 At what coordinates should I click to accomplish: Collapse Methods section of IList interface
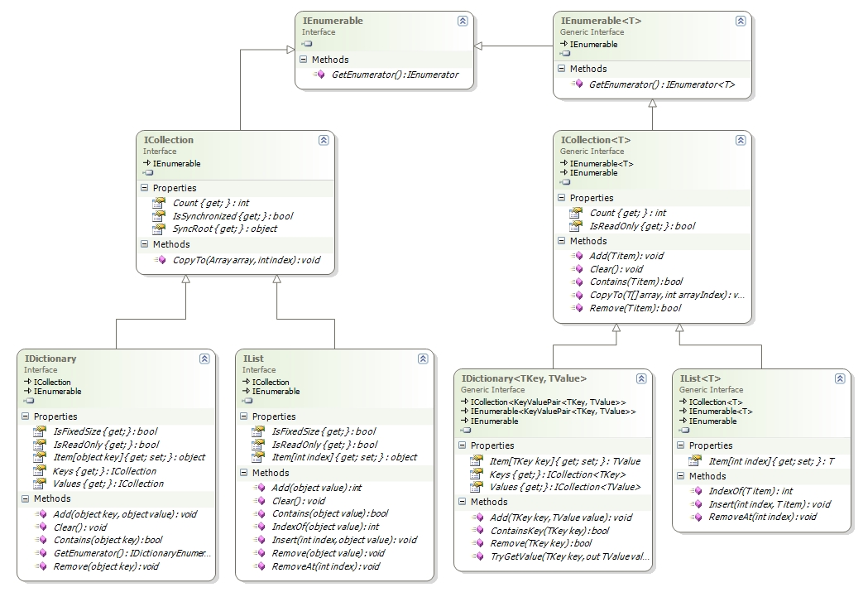click(x=243, y=473)
